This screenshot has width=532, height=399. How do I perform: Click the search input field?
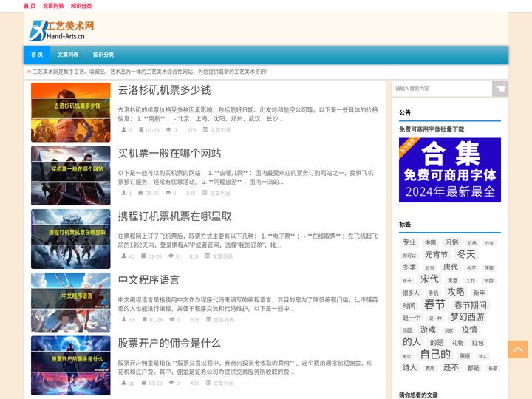tap(442, 89)
